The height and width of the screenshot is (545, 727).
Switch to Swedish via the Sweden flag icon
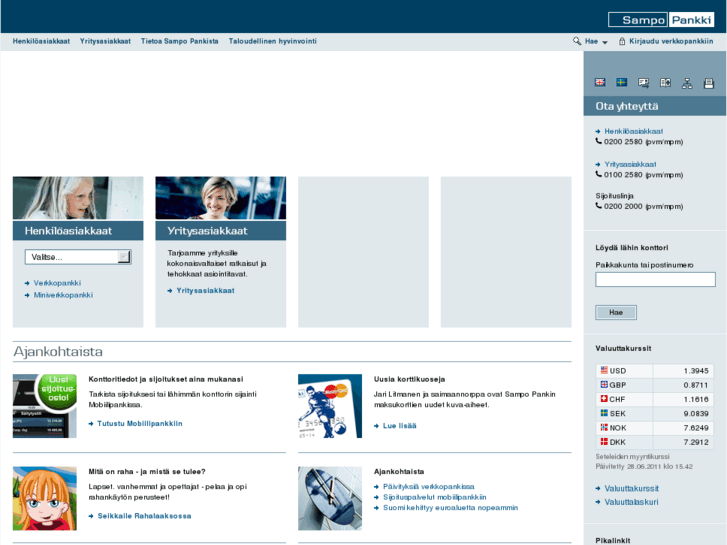[x=621, y=83]
